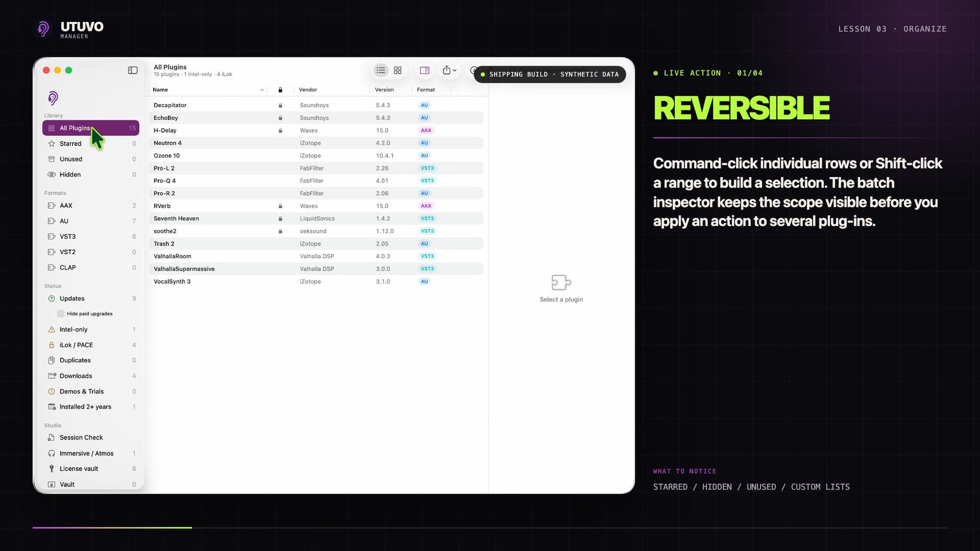This screenshot has height=551, width=980.
Task: Select the Trash 2 row
Action: click(316, 244)
